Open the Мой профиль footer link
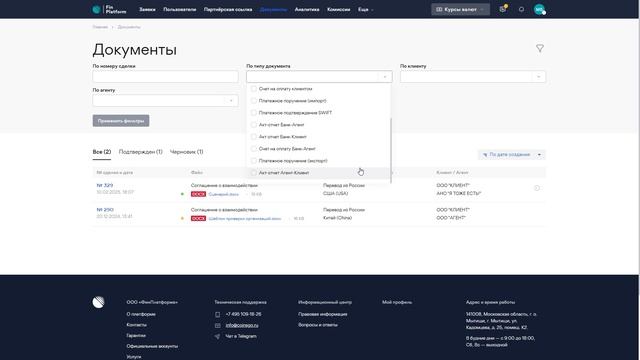640x360 pixels. click(397, 302)
